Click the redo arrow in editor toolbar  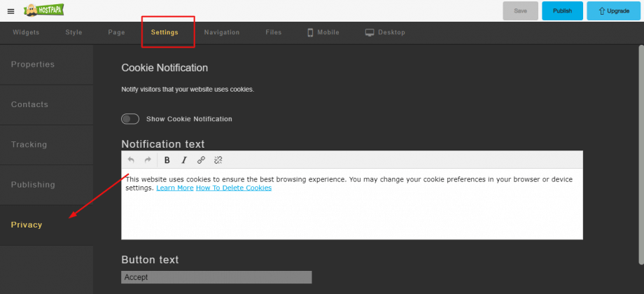(148, 160)
